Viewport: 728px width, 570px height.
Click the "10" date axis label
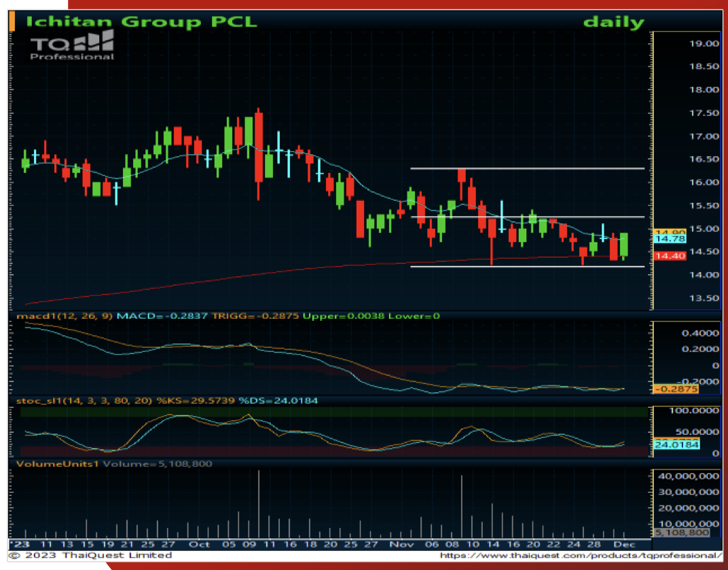coord(473,544)
